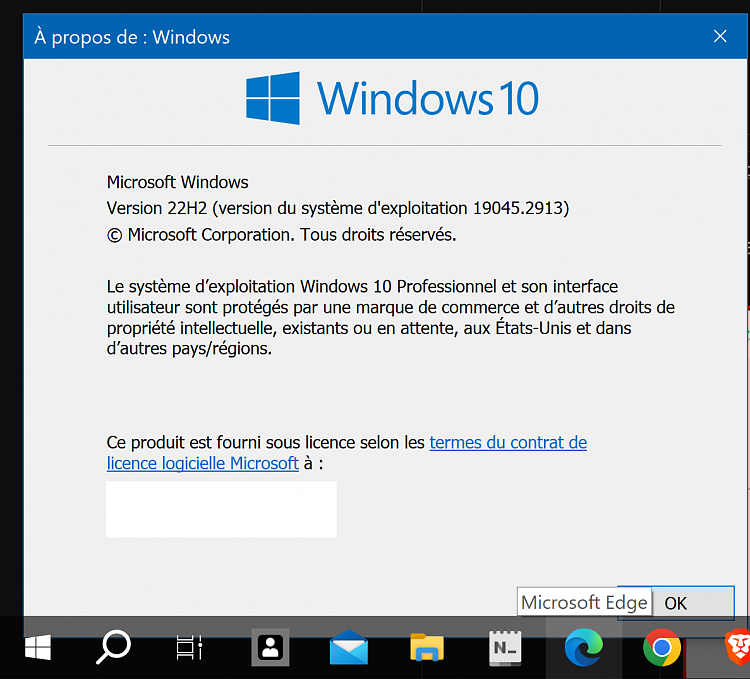Image resolution: width=750 pixels, height=679 pixels.
Task: Open the Mail app from taskbar
Action: coord(349,647)
